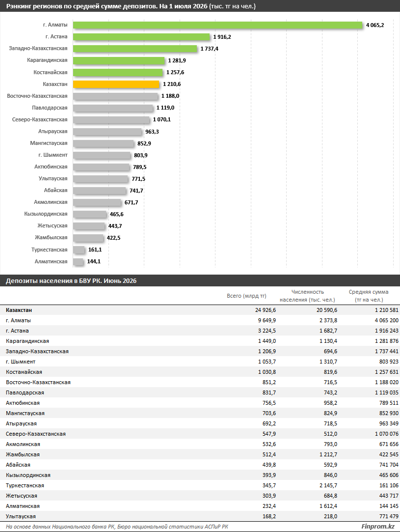400x532 pixels.
Task: Select the Казахстан row in the table
Action: [200, 310]
